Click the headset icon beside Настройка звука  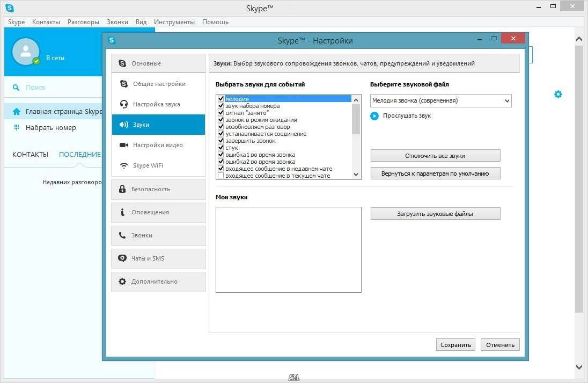click(124, 104)
